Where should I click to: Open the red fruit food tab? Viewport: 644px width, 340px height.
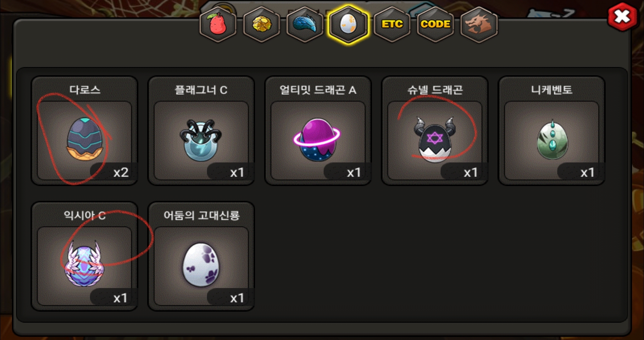tap(218, 25)
